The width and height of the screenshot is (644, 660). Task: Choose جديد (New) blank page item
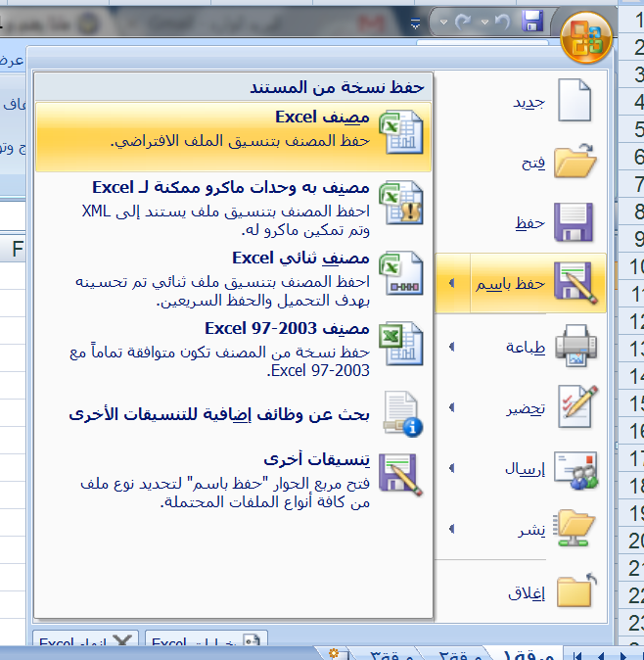pyautogui.click(x=522, y=101)
